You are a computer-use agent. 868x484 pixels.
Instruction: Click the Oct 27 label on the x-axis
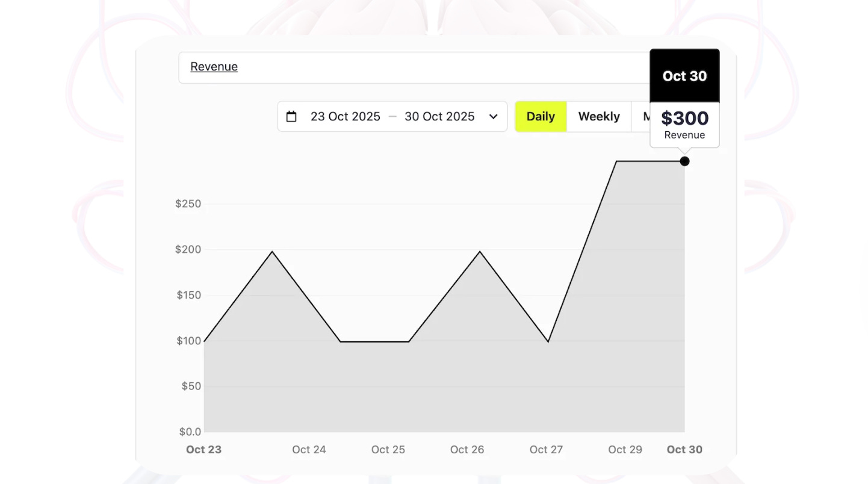546,449
